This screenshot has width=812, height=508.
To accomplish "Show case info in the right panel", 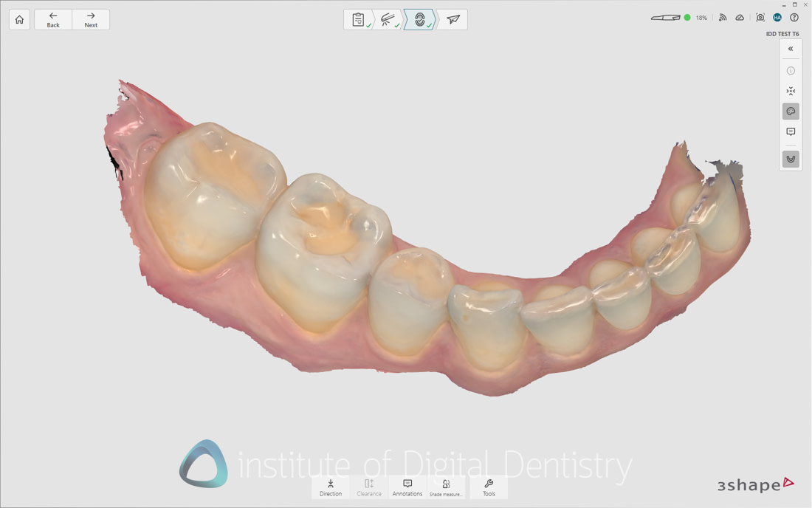I will pyautogui.click(x=790, y=71).
